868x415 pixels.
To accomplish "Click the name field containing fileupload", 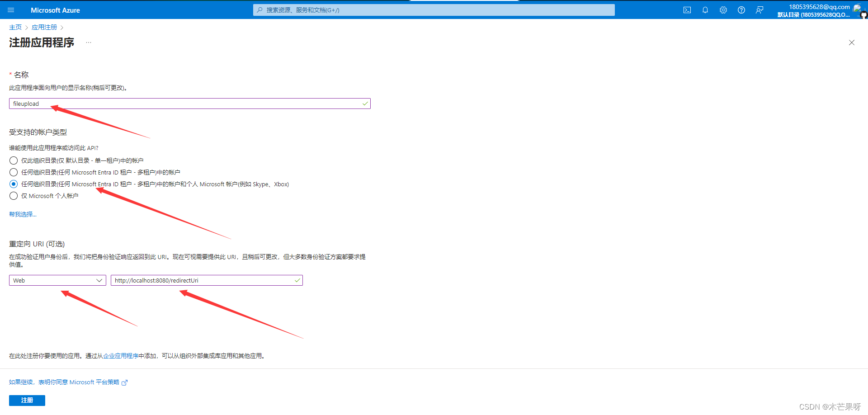I will 190,104.
